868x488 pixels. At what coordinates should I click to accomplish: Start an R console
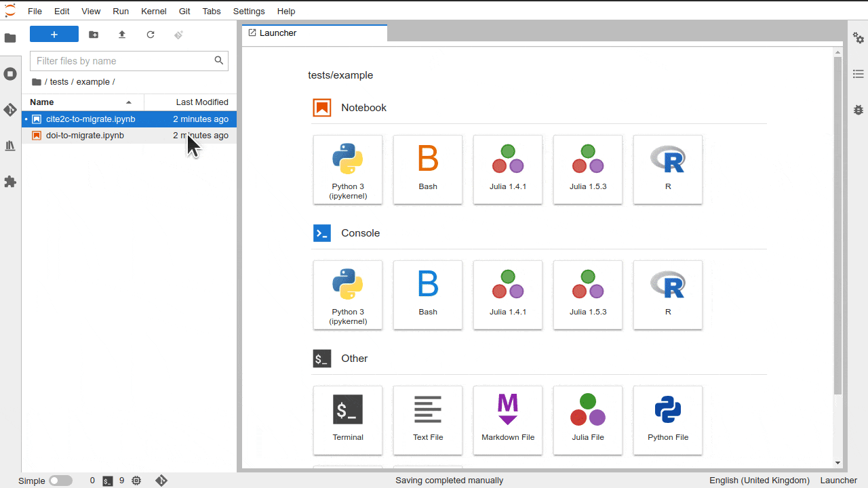[668, 295]
